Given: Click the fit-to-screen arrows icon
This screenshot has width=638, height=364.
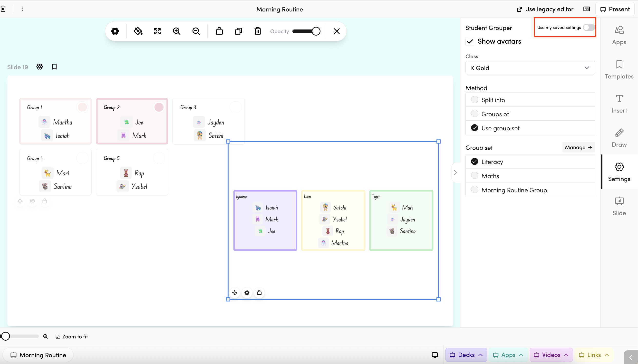Looking at the screenshot, I should coord(157,31).
